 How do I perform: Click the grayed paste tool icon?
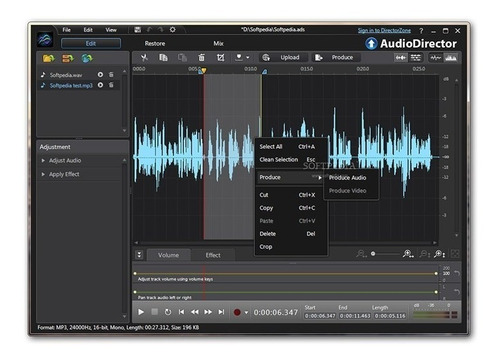182,58
